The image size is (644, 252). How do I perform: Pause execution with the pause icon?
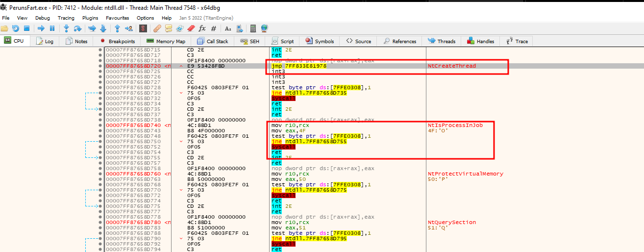(52, 28)
